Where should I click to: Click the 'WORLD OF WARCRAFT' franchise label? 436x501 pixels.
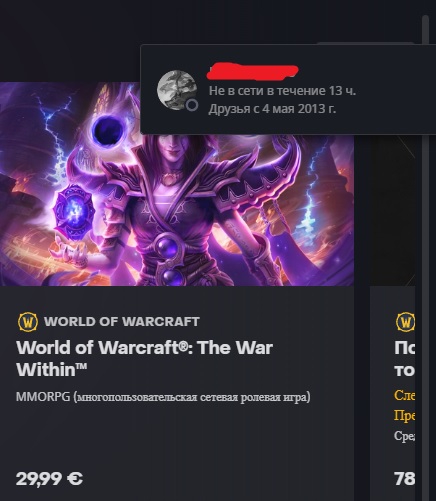click(122, 322)
